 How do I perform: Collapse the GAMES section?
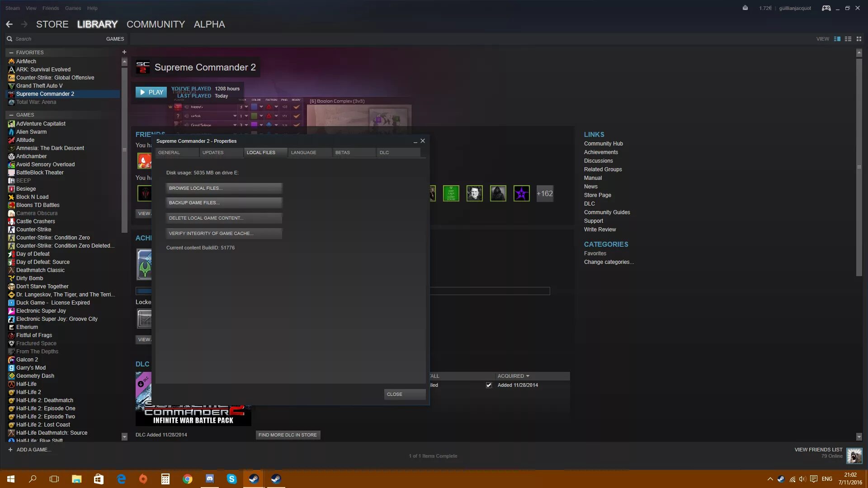tap(10, 114)
